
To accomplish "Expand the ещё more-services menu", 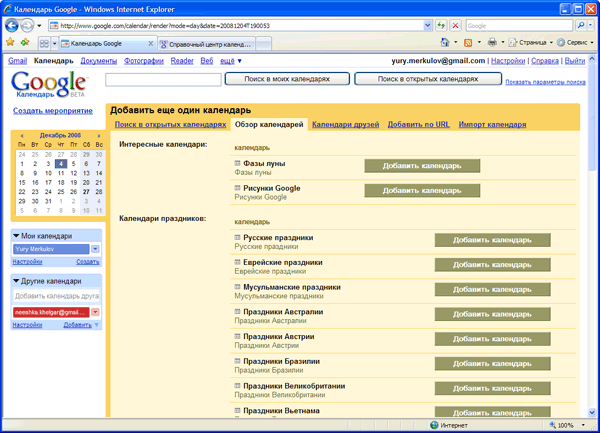I will pos(231,61).
